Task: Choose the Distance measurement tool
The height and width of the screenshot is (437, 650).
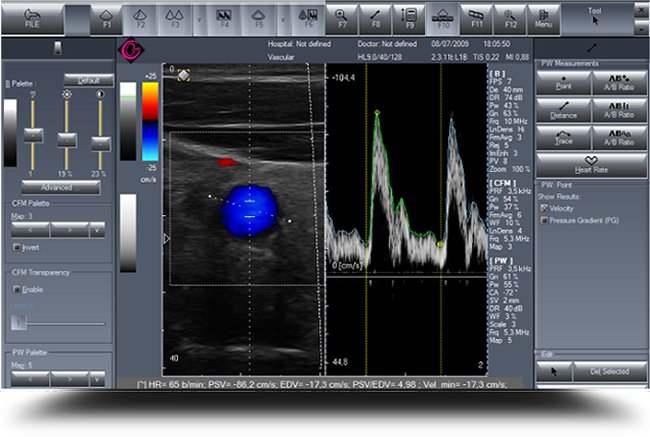Action: [562, 110]
